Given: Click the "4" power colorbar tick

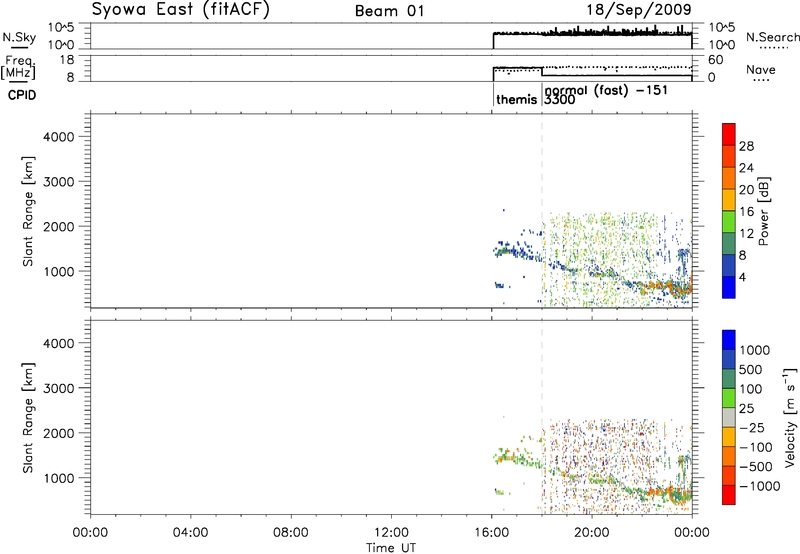Looking at the screenshot, I should pyautogui.click(x=742, y=277).
